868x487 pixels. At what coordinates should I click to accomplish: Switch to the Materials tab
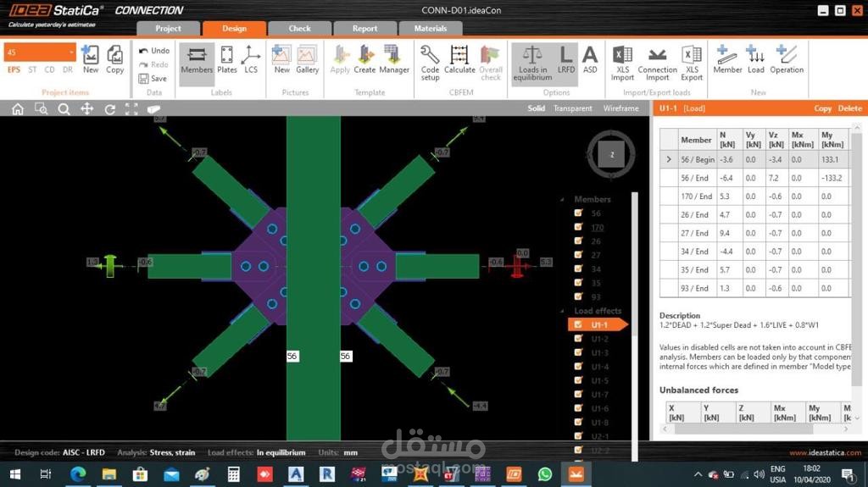[x=430, y=28]
